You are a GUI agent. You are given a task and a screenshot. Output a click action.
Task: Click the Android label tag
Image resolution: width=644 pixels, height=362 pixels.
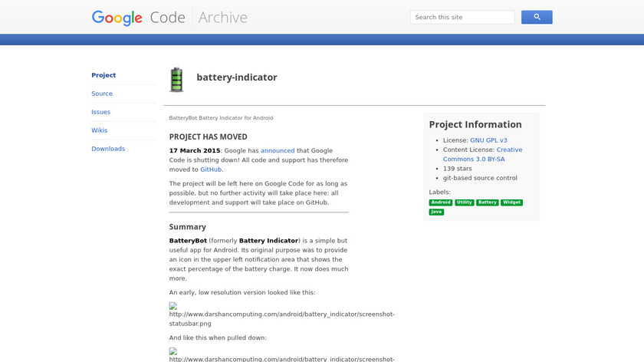click(x=441, y=202)
